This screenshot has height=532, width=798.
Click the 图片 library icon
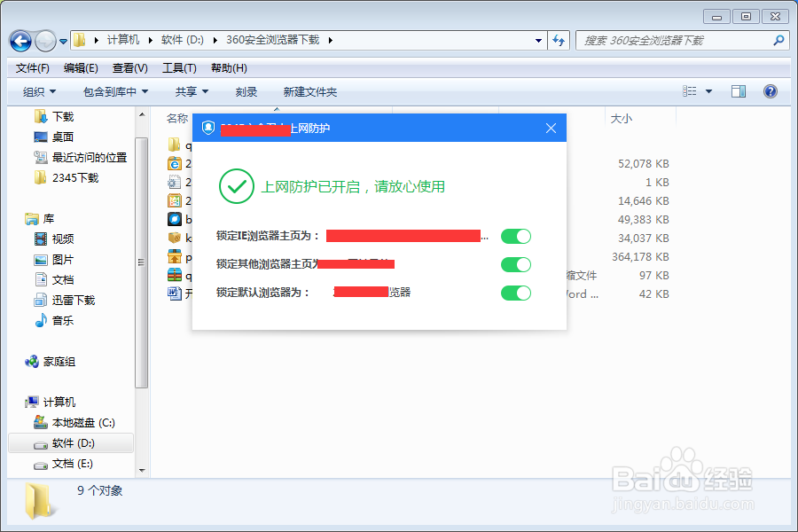click(41, 260)
